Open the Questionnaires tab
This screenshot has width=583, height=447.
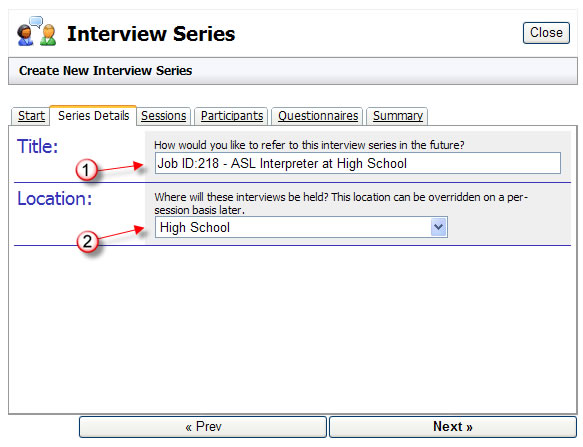pos(318,116)
